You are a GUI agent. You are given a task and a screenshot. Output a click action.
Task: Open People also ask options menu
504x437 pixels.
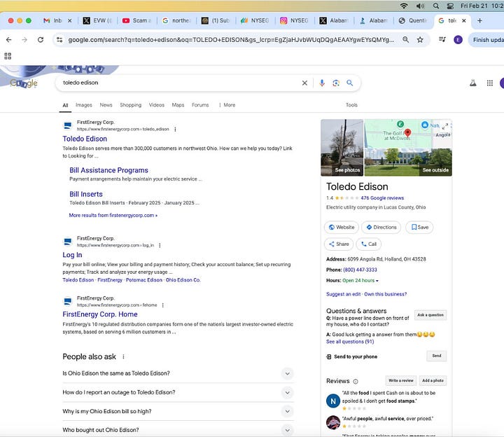[x=123, y=356]
